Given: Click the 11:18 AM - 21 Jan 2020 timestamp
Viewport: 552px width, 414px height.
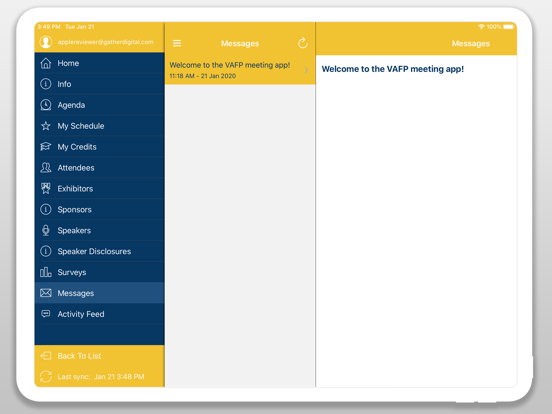Looking at the screenshot, I should coord(203,76).
